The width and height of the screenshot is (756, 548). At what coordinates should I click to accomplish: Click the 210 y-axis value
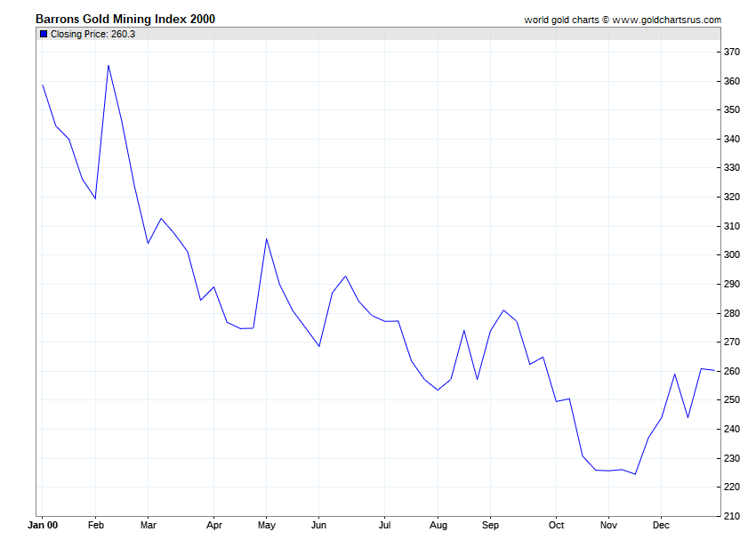pos(732,516)
